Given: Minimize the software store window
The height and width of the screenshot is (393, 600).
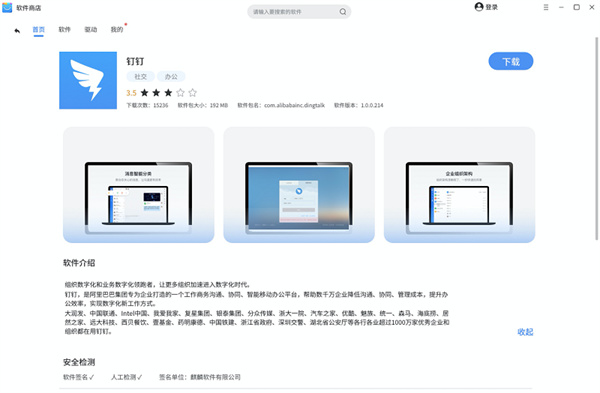Looking at the screenshot, I should point(561,7).
